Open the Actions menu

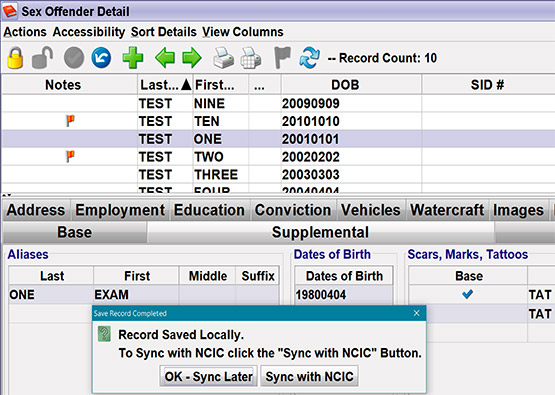[x=25, y=32]
